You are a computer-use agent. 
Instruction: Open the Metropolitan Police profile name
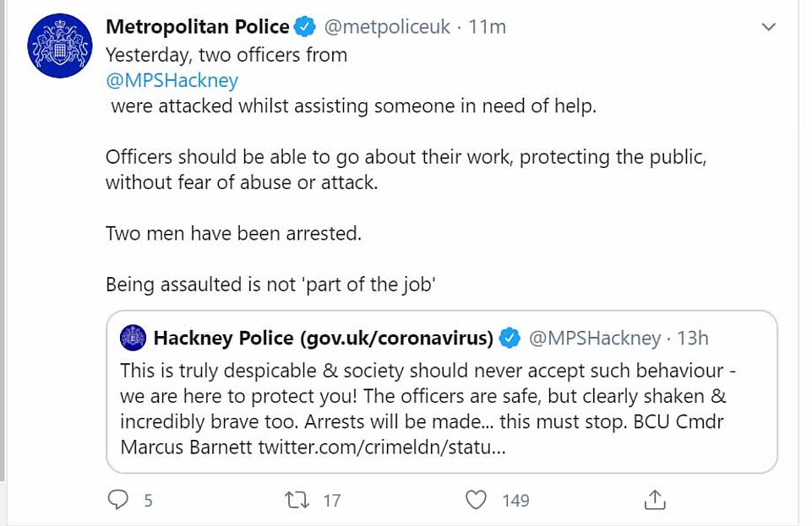(x=197, y=27)
